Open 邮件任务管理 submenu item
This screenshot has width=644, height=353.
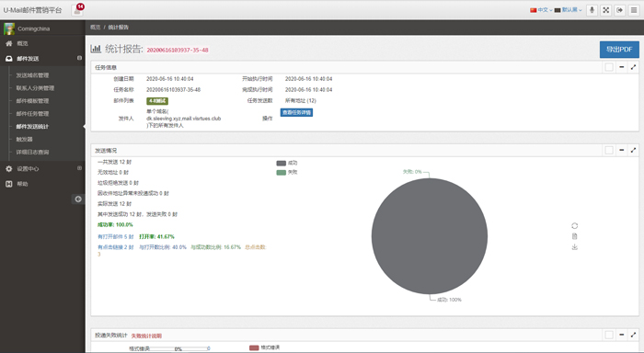click(32, 113)
